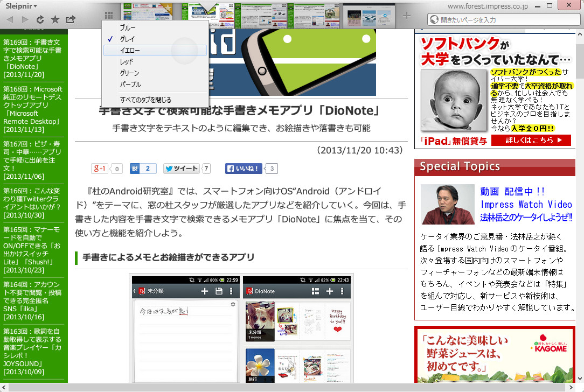This screenshot has width=584, height=392.
Task: Choose レッド in the color menu
Action: tap(155, 62)
